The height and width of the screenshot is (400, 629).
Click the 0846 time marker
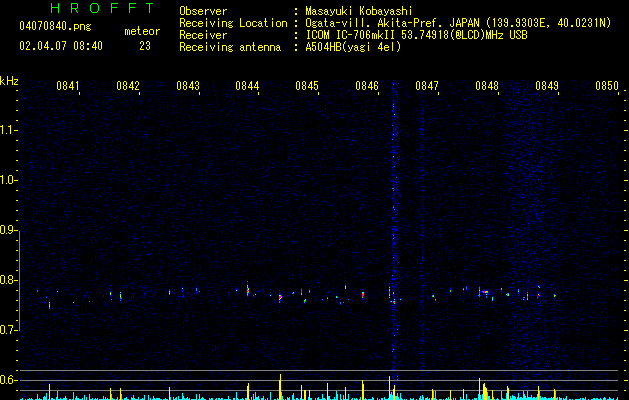click(367, 86)
